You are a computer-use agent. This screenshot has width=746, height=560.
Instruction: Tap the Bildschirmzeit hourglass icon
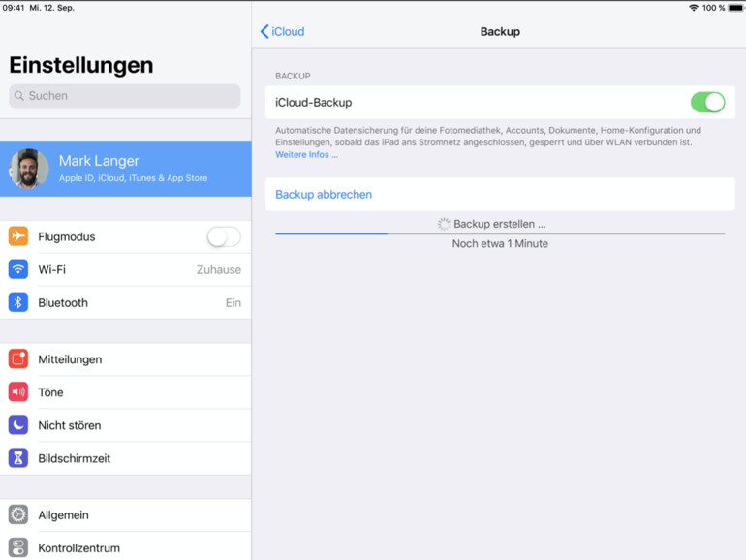point(18,458)
